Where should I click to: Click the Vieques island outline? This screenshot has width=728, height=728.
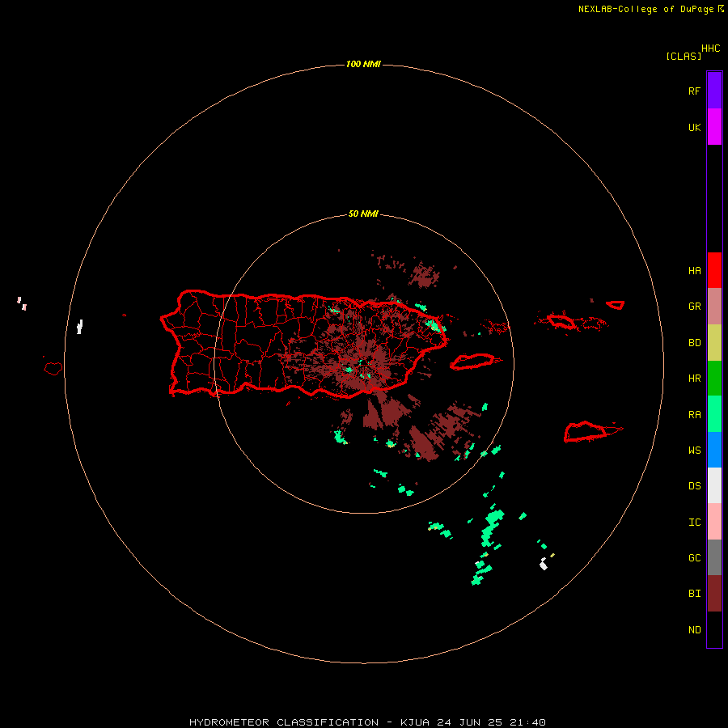472,362
